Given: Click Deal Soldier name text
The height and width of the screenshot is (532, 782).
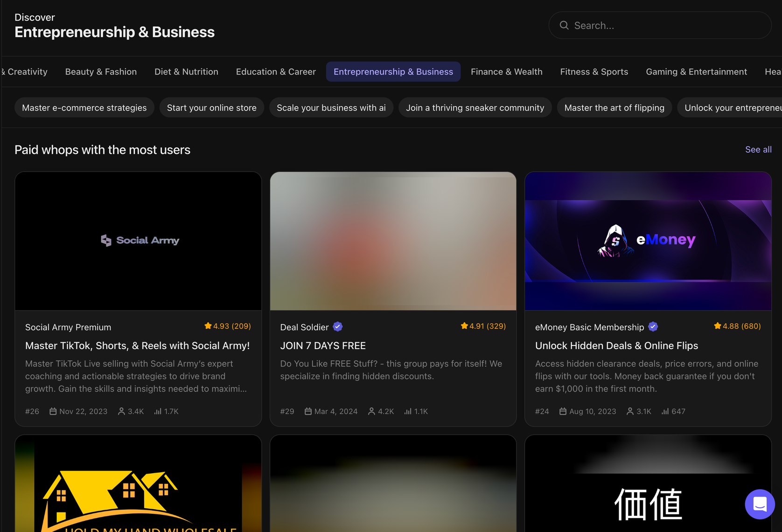Looking at the screenshot, I should 304,327.
